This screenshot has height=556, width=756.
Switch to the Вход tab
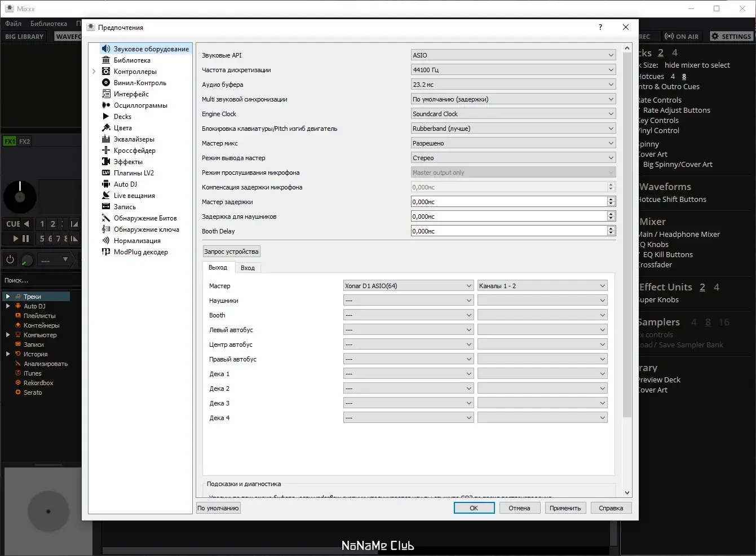247,268
